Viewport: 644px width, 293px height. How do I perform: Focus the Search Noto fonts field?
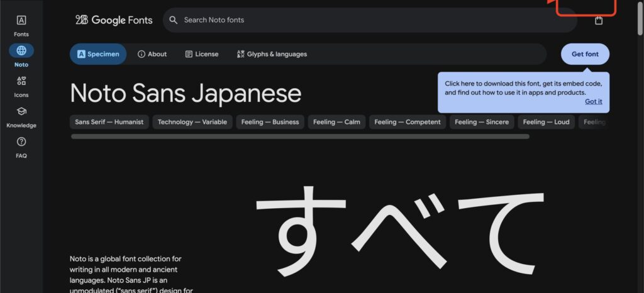pos(370,19)
